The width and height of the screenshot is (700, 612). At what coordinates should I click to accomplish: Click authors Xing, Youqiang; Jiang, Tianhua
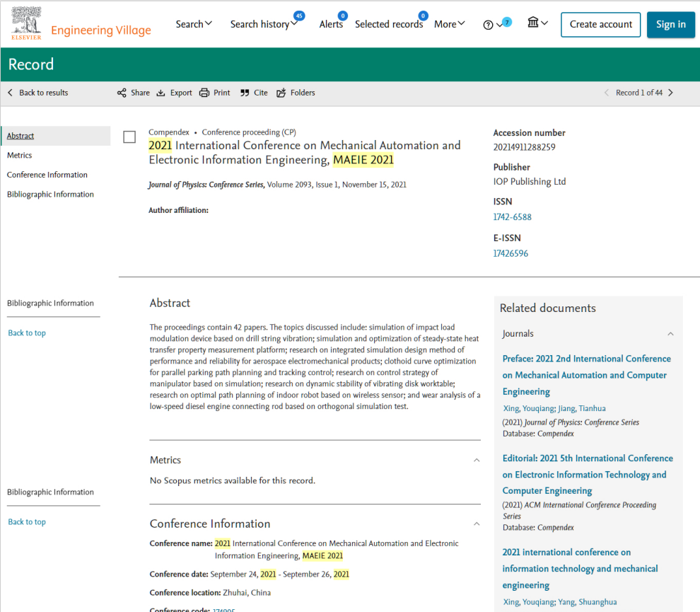pos(554,408)
